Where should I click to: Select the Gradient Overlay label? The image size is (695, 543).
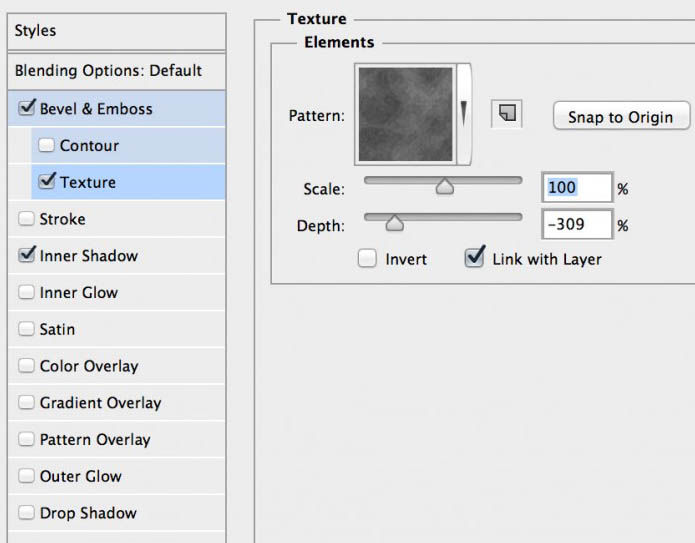click(x=101, y=403)
